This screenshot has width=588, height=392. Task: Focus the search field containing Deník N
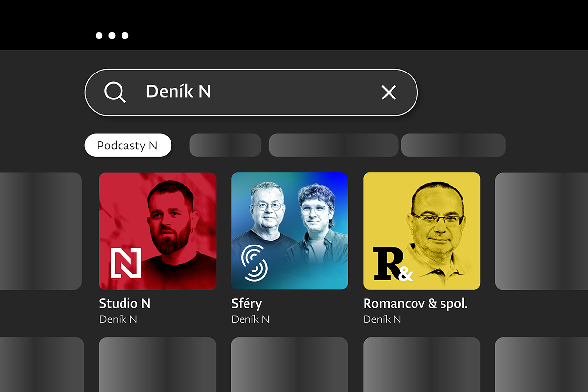[x=255, y=92]
